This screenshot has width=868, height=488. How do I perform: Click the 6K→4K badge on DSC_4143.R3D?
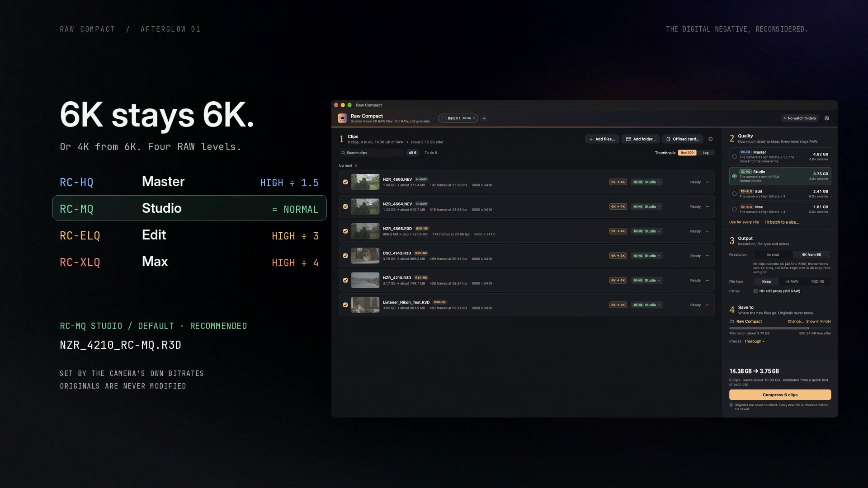pos(618,256)
